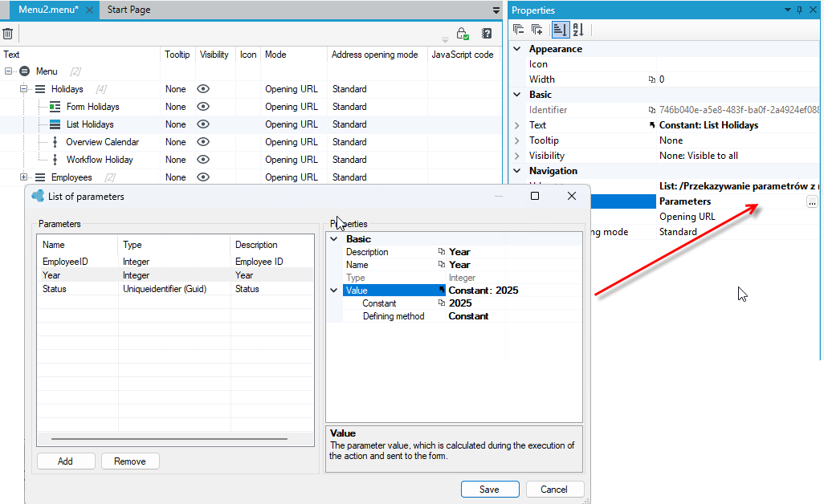Click the Remove button for parameters
Screen dimensions: 824x504
130,461
